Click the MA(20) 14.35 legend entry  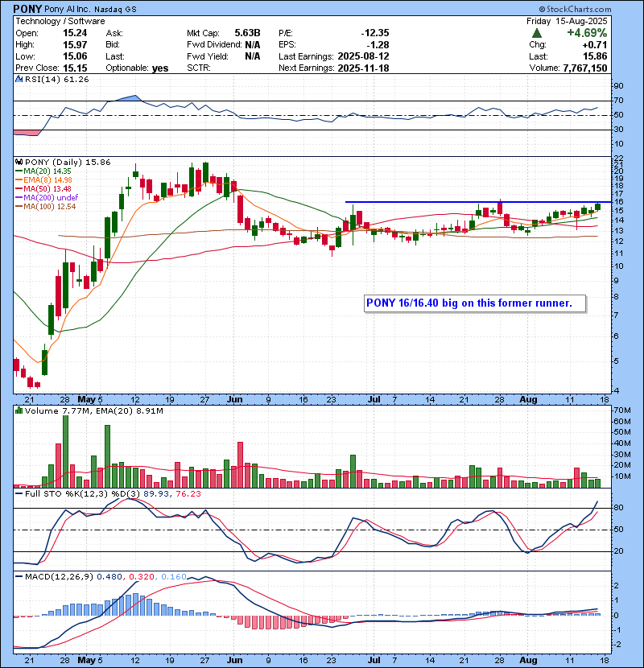pyautogui.click(x=43, y=171)
